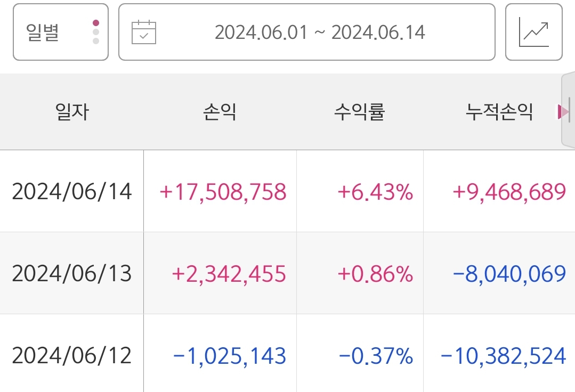
Task: Open the 2024/06/14 date row
Action: point(72,192)
